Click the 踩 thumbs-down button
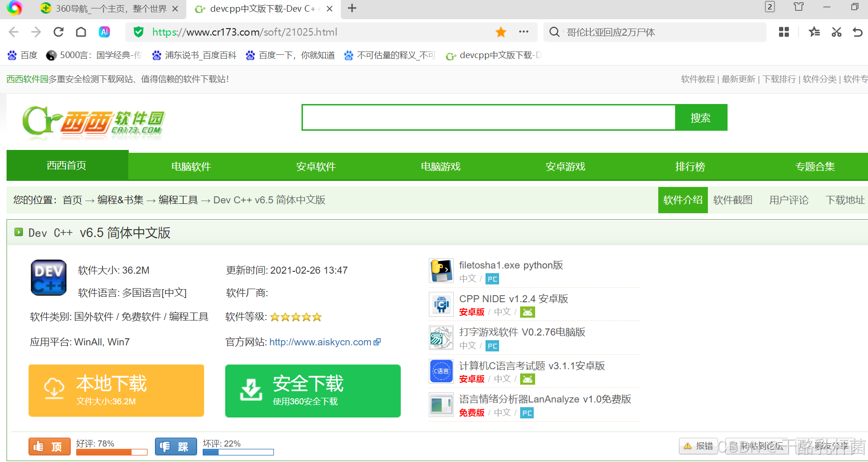The image size is (868, 462). (176, 447)
